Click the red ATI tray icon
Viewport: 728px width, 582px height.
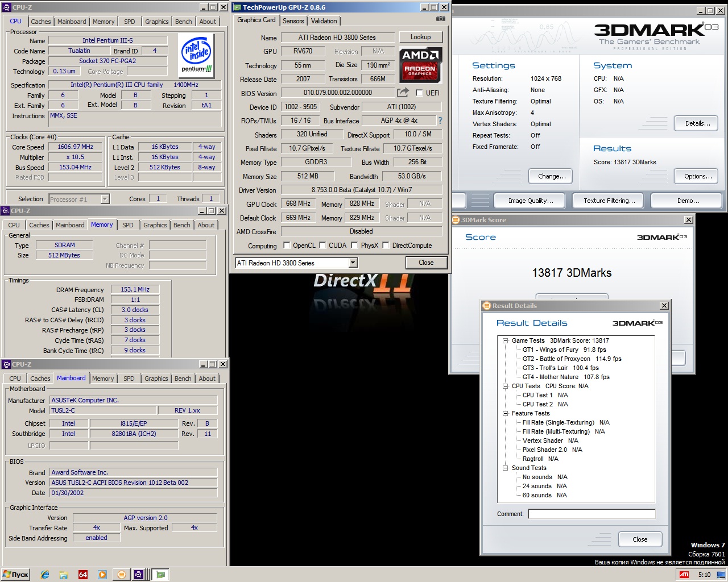point(684,575)
